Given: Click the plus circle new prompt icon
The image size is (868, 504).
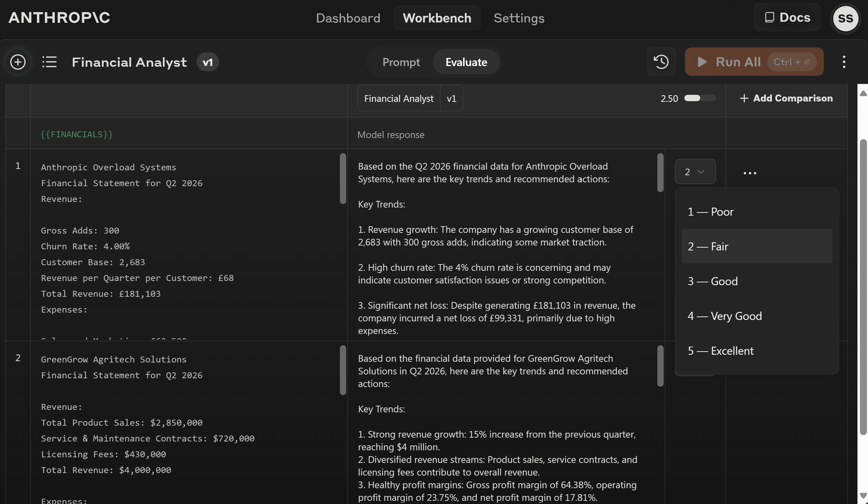Looking at the screenshot, I should point(18,62).
